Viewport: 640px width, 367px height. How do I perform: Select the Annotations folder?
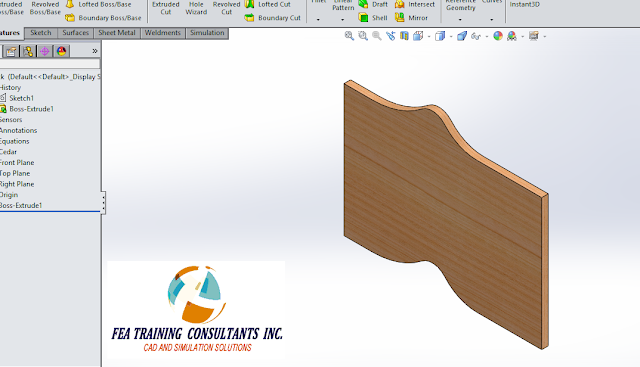click(x=18, y=130)
